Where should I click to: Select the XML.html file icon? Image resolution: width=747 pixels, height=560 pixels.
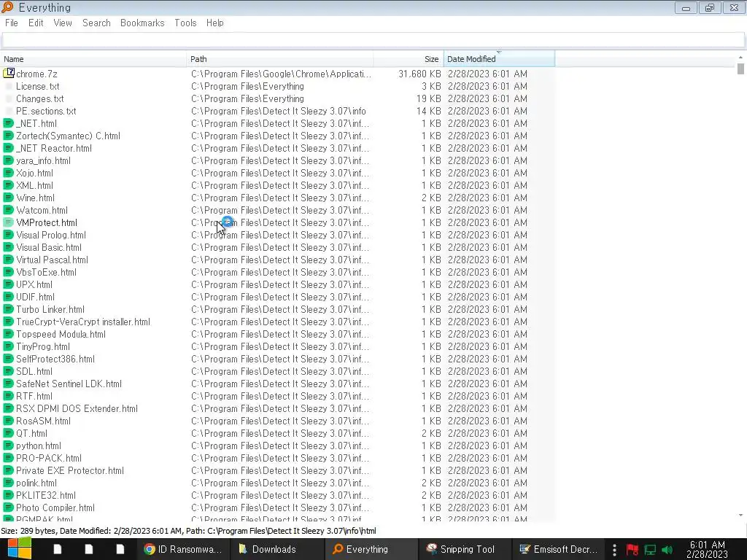tap(9, 185)
